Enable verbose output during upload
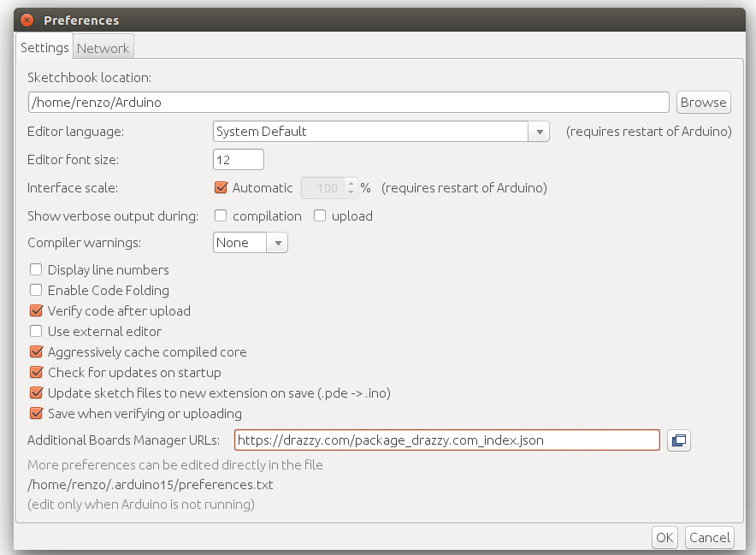756x555 pixels. click(x=320, y=216)
